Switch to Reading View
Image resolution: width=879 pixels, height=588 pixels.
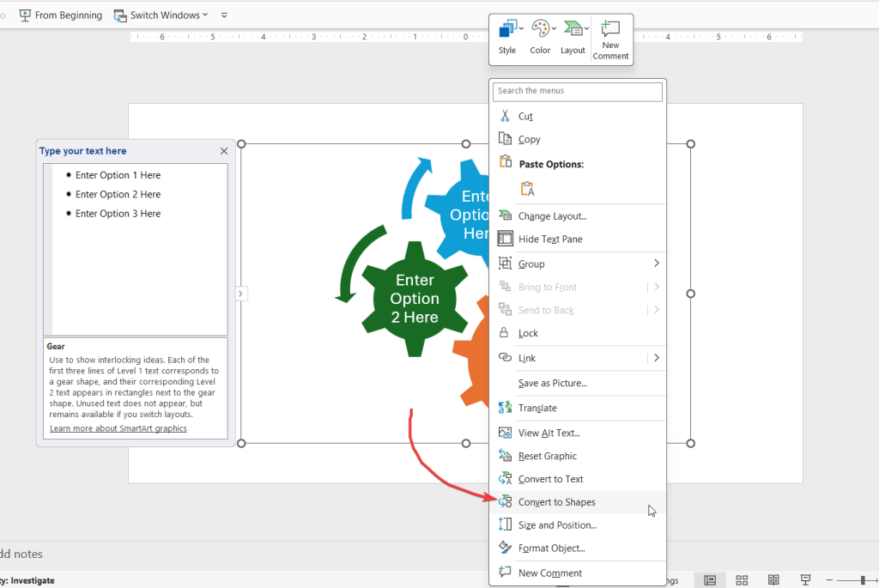[x=773, y=579]
